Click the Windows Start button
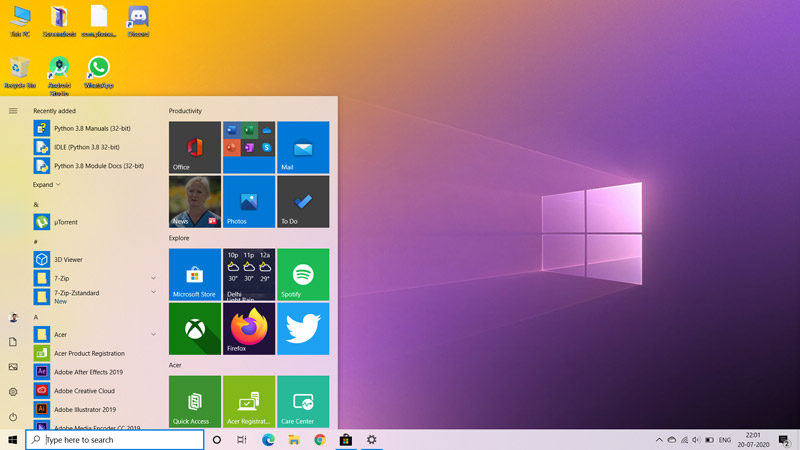800x450 pixels. pos(13,440)
